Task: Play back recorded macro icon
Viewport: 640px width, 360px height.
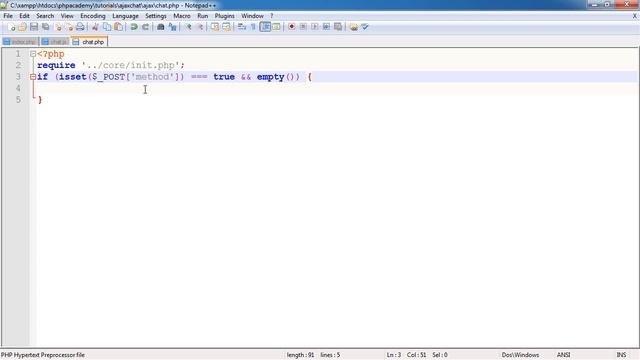Action: (x=315, y=27)
